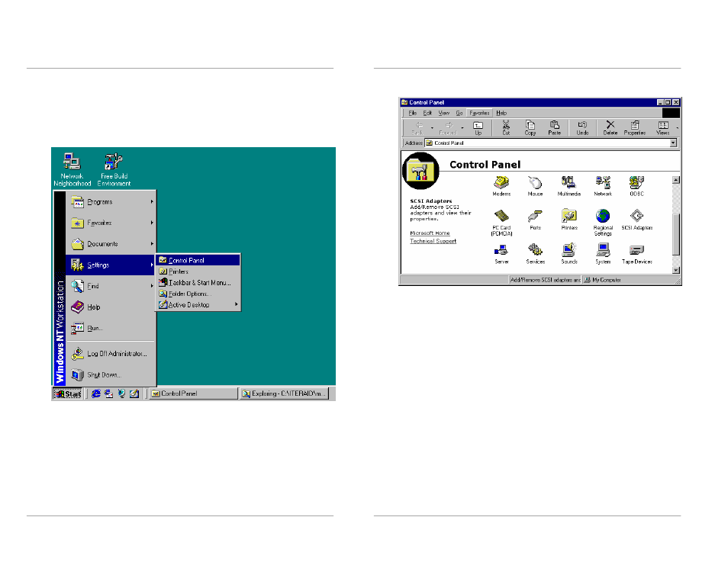728x562 pixels.
Task: Open the Sounds control panel icon
Action: (569, 254)
